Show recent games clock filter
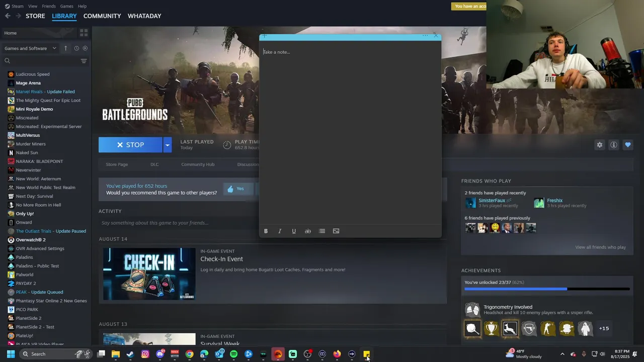 (x=76, y=48)
